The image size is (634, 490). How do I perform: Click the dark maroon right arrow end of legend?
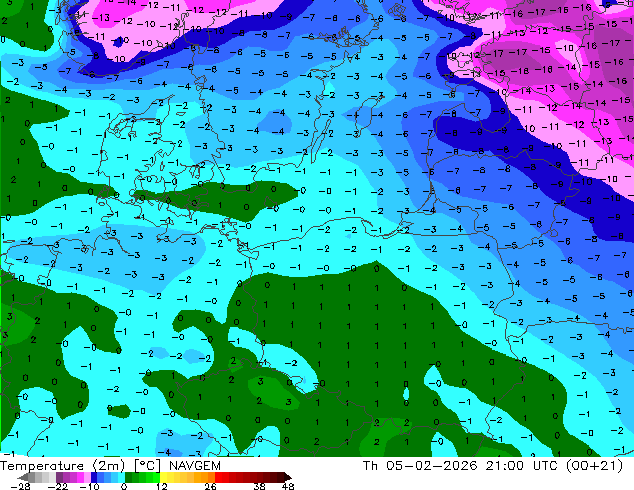[x=288, y=477]
